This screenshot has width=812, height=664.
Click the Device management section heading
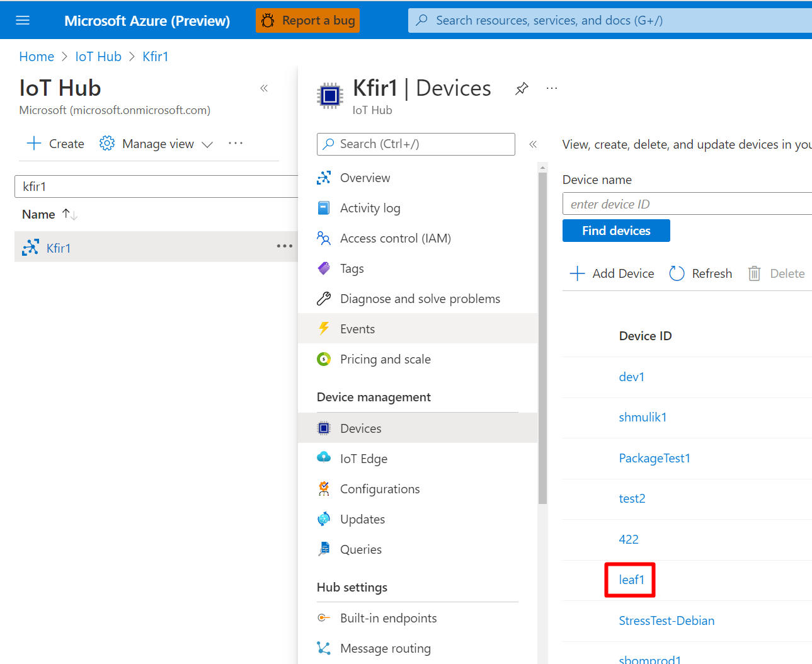point(374,397)
